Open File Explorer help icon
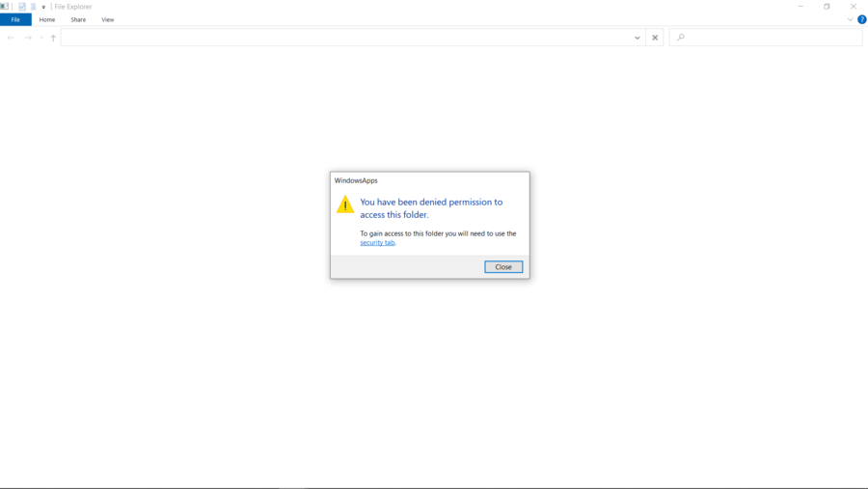Viewport: 868px width, 489px height. [862, 19]
